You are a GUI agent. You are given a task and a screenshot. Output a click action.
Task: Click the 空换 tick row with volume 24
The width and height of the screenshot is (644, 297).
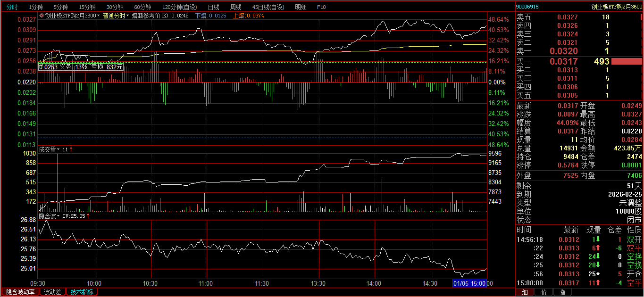pyautogui.click(x=579, y=257)
